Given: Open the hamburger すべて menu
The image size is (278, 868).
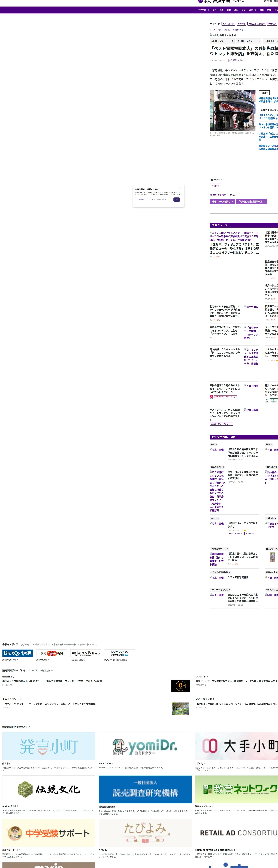Looking at the screenshot, I should click(202, 10).
